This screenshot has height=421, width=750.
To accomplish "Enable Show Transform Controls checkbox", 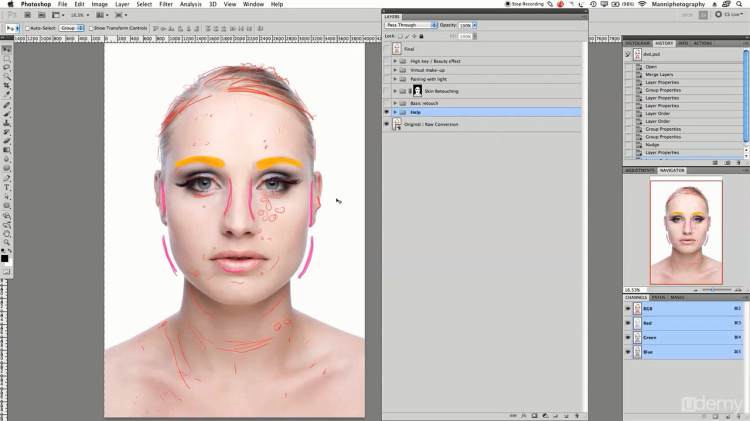I will (91, 29).
